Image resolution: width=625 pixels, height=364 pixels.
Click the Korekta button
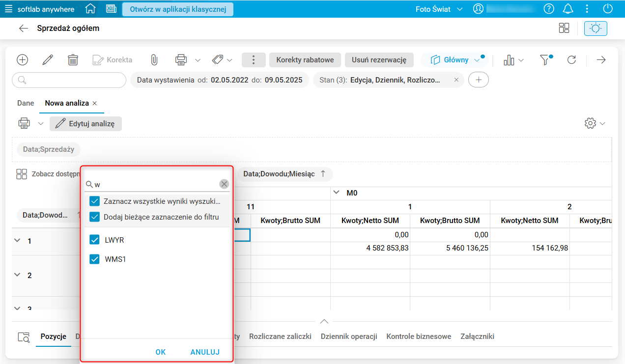113,60
